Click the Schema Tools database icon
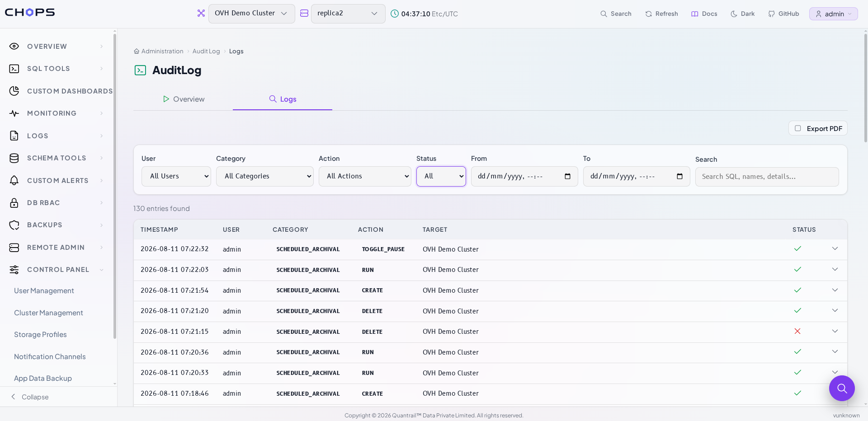 (14, 158)
